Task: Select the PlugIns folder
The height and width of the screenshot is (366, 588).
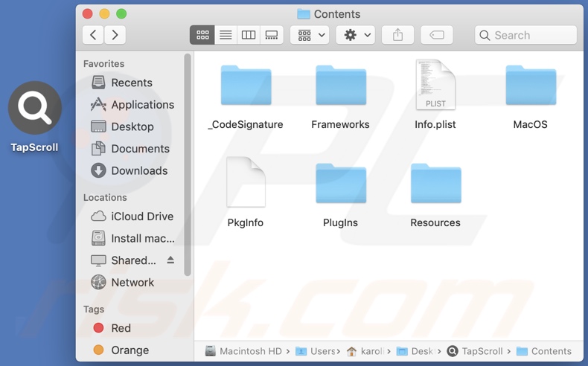Action: click(x=340, y=196)
